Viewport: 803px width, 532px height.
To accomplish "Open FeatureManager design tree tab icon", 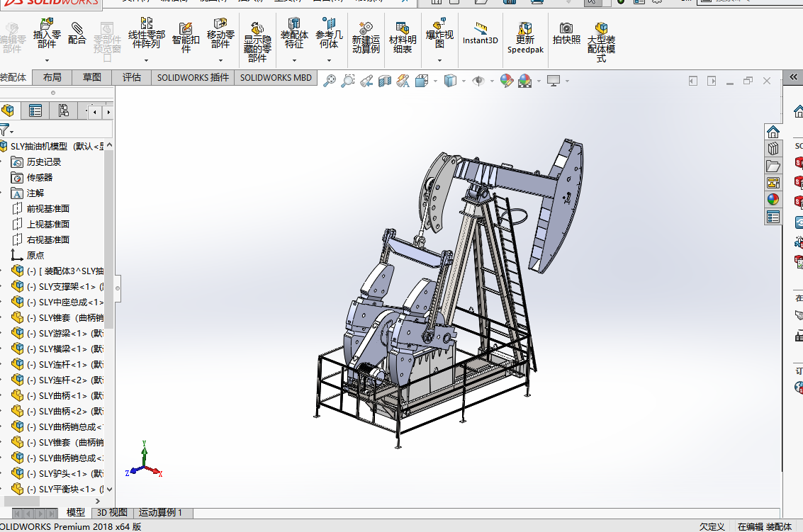I will [9, 110].
